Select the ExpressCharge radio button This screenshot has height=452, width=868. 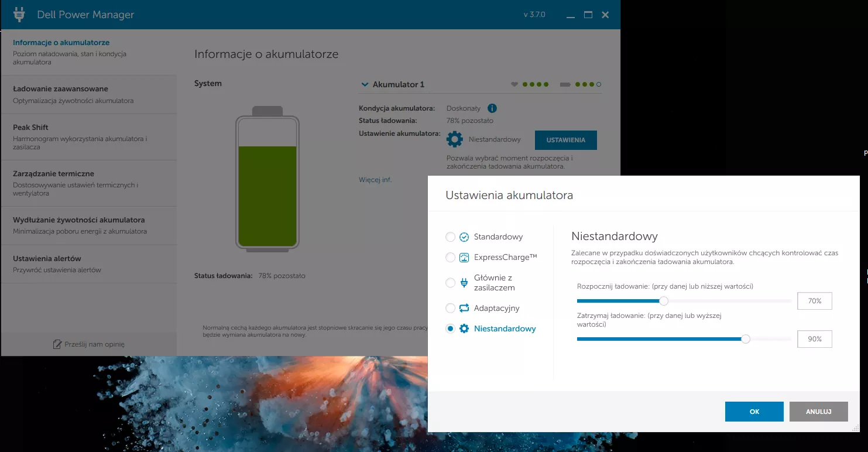click(450, 258)
